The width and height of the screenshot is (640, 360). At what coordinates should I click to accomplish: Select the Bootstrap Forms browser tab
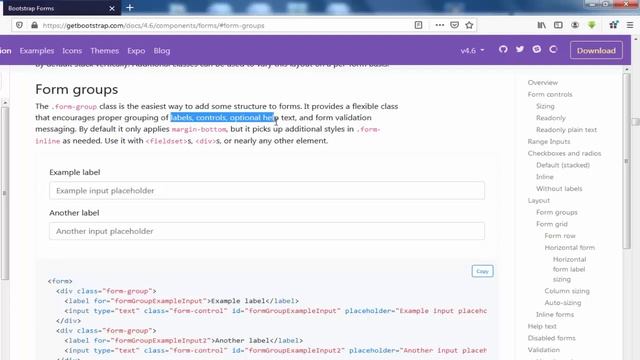62,8
